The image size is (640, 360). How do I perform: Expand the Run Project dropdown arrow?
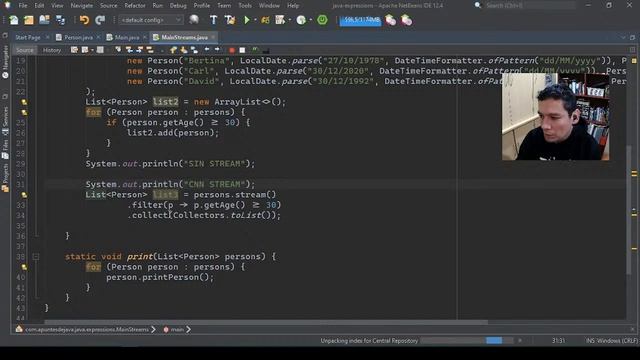click(x=255, y=20)
